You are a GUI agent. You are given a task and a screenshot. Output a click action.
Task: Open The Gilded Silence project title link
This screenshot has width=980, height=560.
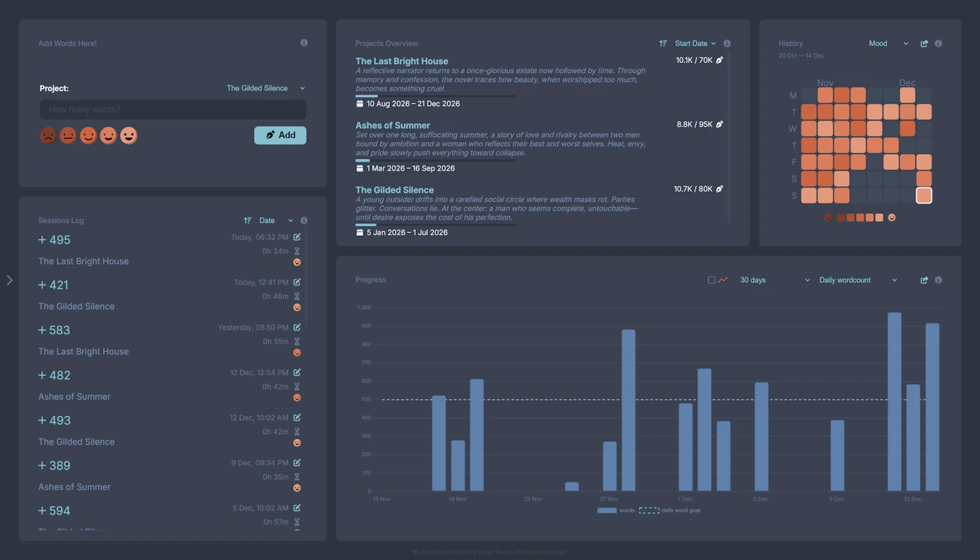coord(394,190)
